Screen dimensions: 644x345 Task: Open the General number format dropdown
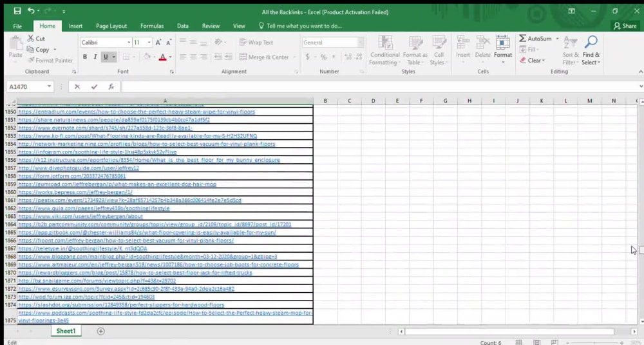click(x=360, y=43)
